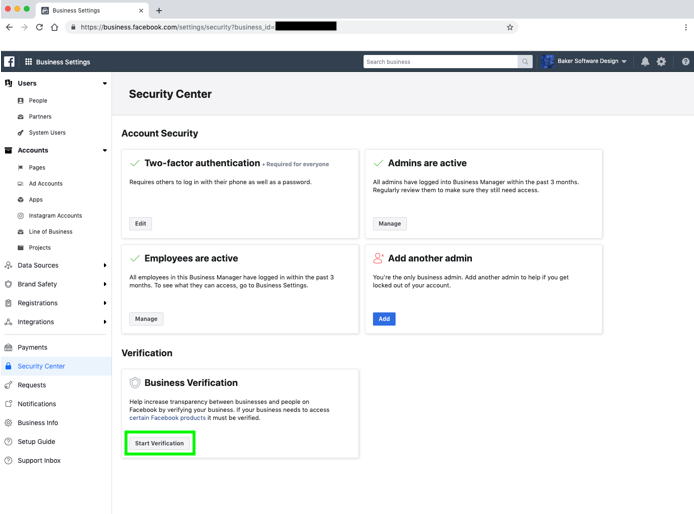Click the blue Add admin button
Screen dimensions: 694x514
[x=384, y=319]
